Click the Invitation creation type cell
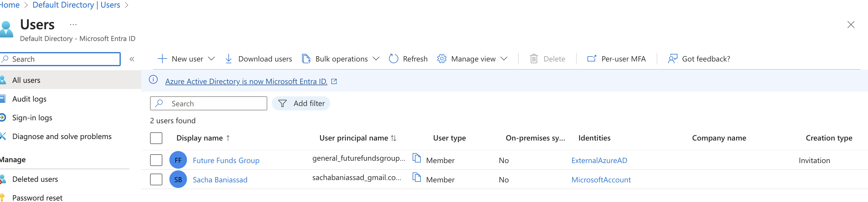The image size is (868, 202). pyautogui.click(x=814, y=161)
